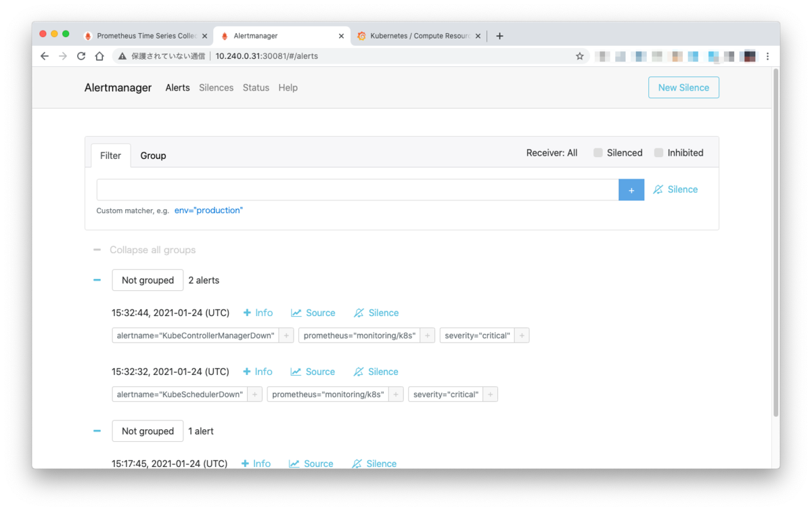
Task: Close the Kubernetes Compute Resources tab
Action: pos(478,36)
